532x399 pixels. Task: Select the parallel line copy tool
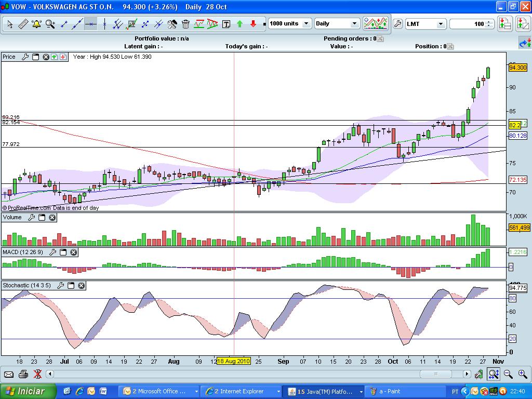click(x=158, y=24)
